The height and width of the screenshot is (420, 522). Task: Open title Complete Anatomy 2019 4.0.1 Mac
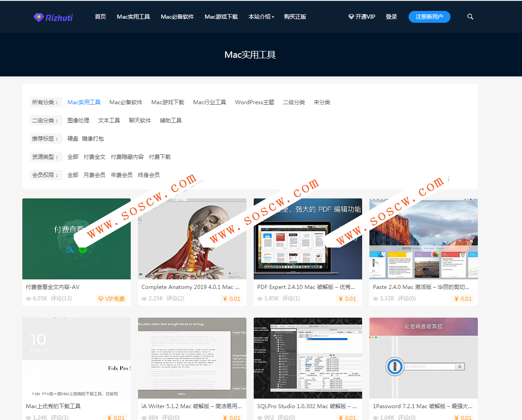pos(190,287)
